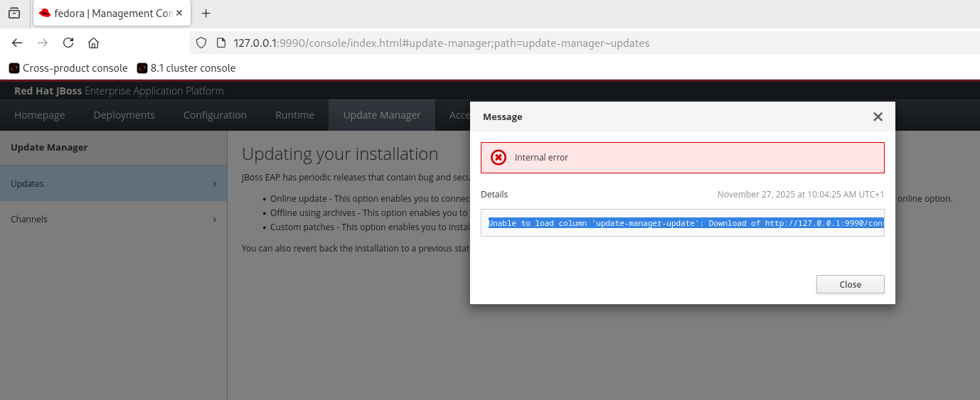The height and width of the screenshot is (400, 980).
Task: Click the Internal error alert text
Action: click(541, 158)
